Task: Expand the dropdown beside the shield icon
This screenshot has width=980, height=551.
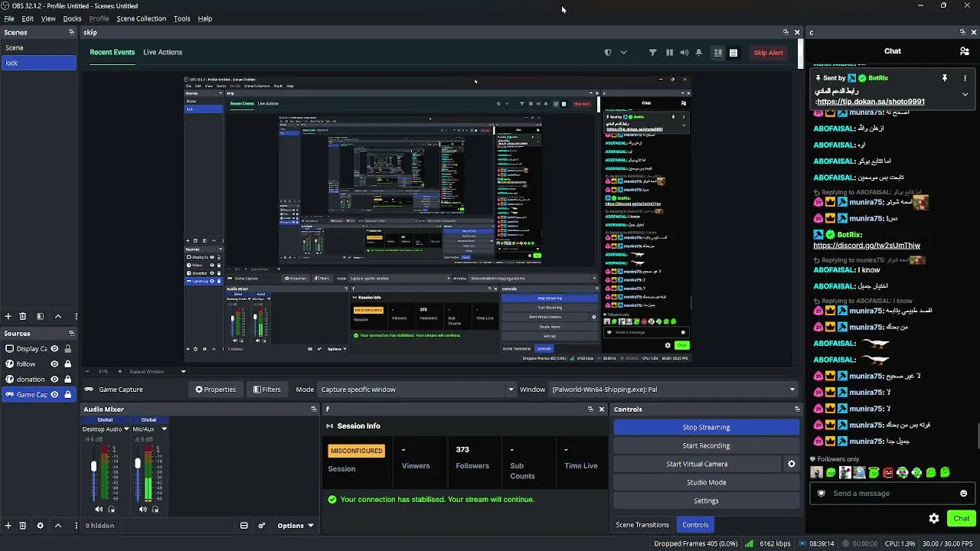Action: 623,53
